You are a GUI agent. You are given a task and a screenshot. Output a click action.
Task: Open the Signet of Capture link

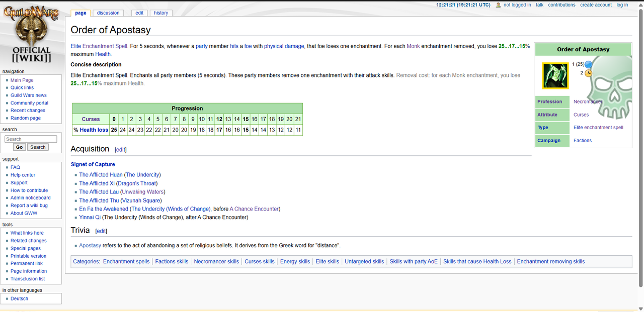[x=93, y=164]
